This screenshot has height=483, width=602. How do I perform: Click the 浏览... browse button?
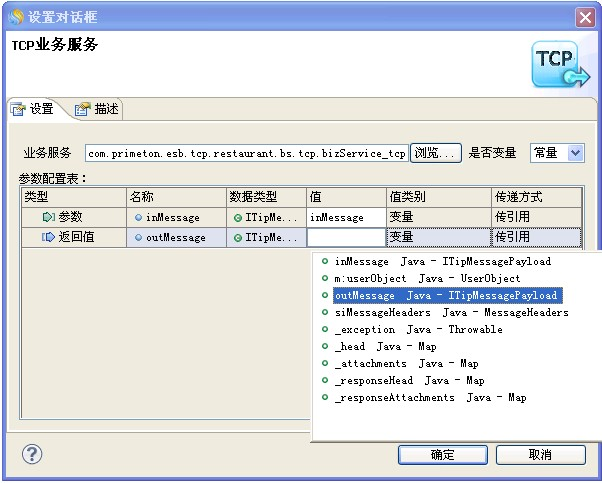(435, 153)
